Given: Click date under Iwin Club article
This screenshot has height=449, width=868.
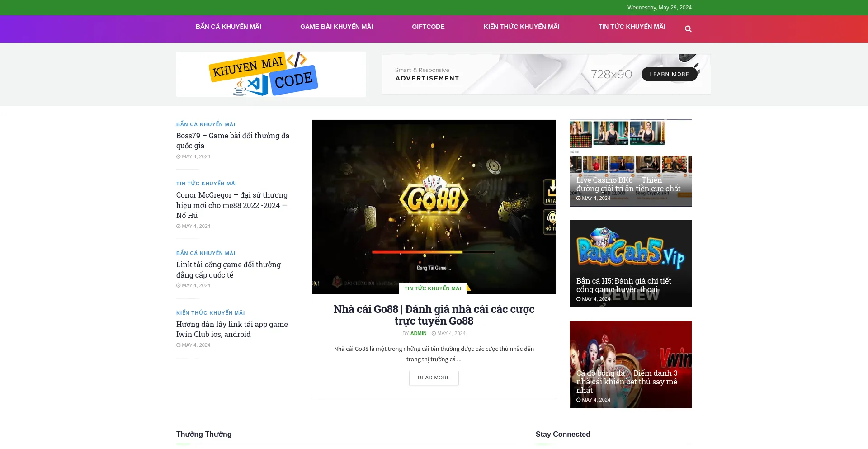Looking at the screenshot, I should coord(193,345).
